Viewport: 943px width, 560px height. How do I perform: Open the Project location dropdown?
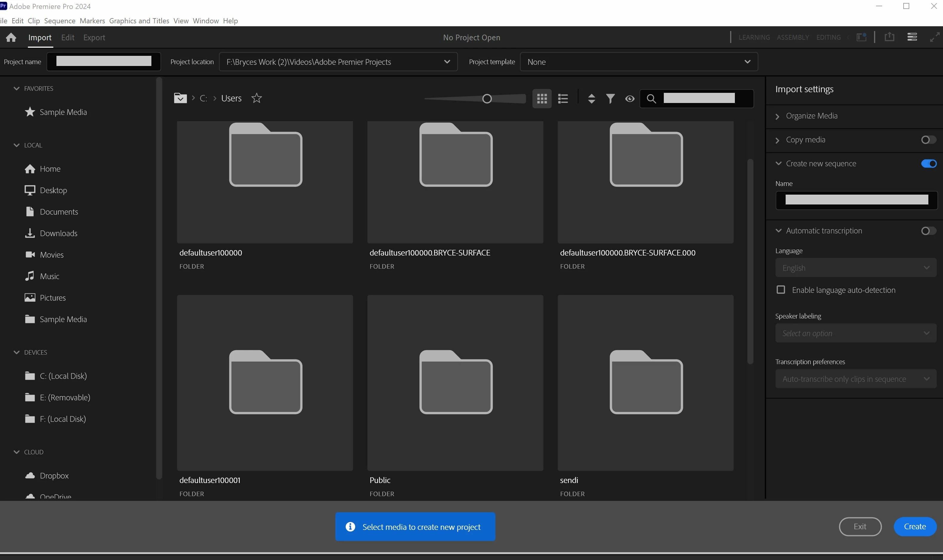447,62
